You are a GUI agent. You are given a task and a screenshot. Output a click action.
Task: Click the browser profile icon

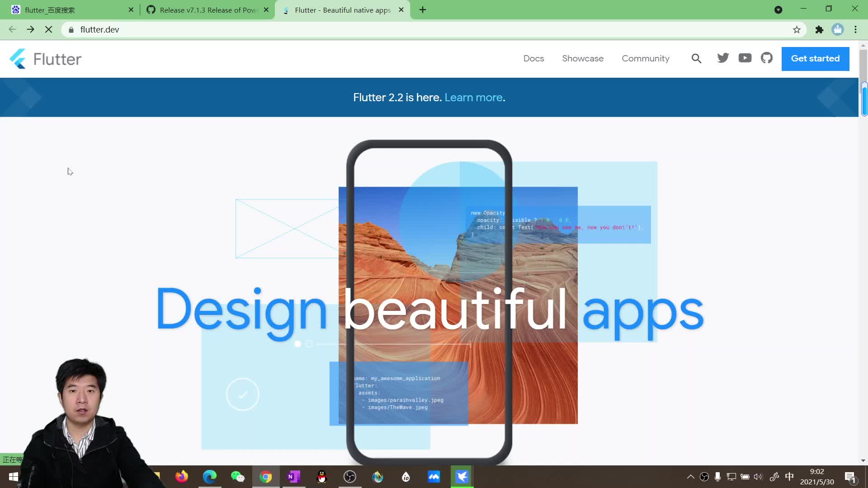839,29
